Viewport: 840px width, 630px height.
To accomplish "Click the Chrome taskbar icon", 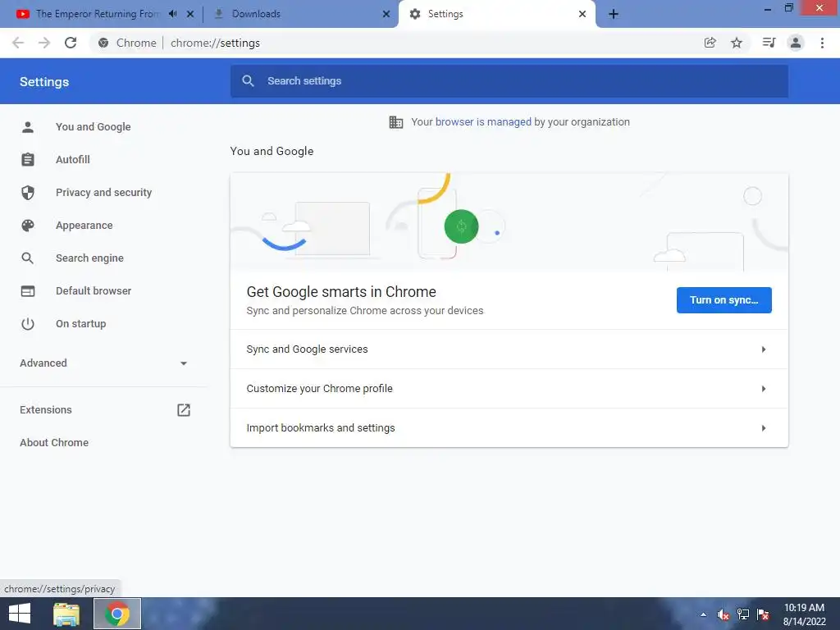I will 117,614.
